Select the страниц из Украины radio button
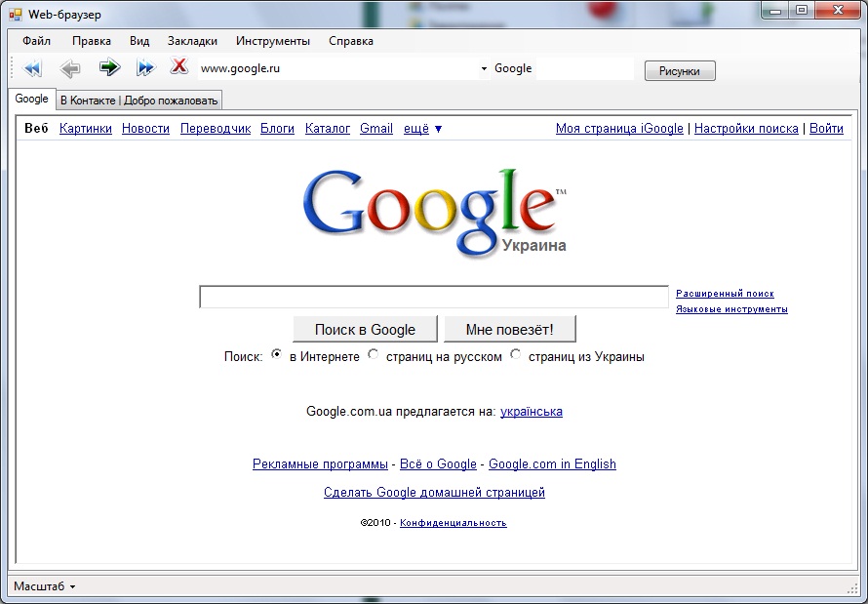This screenshot has height=604, width=868. (x=515, y=354)
